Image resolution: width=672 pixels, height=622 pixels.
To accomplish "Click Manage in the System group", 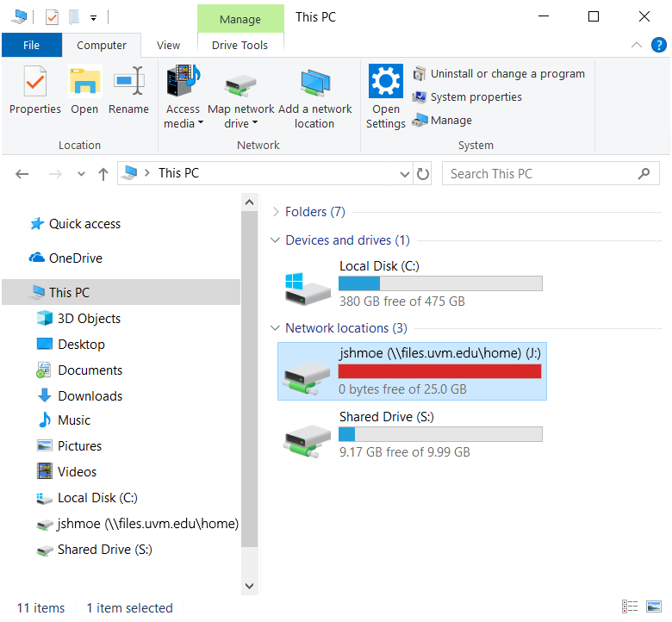I will (x=442, y=120).
